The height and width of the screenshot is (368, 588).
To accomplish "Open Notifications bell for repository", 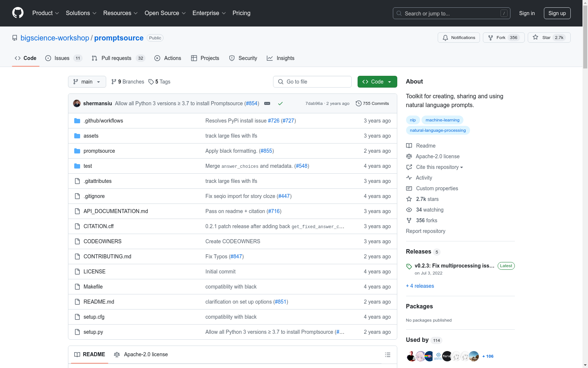I will 459,38.
